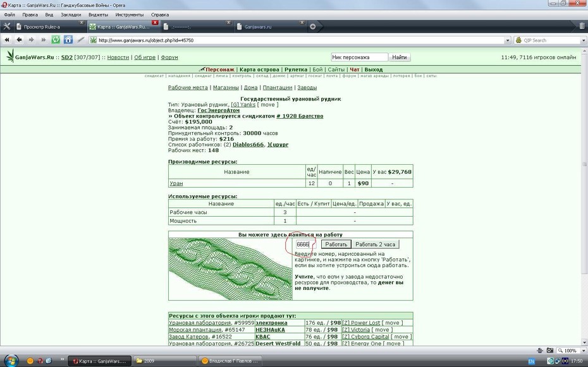The height and width of the screenshot is (367, 588).
Task: Open the Владислав Г Павлов taskbar window
Action: point(230,361)
